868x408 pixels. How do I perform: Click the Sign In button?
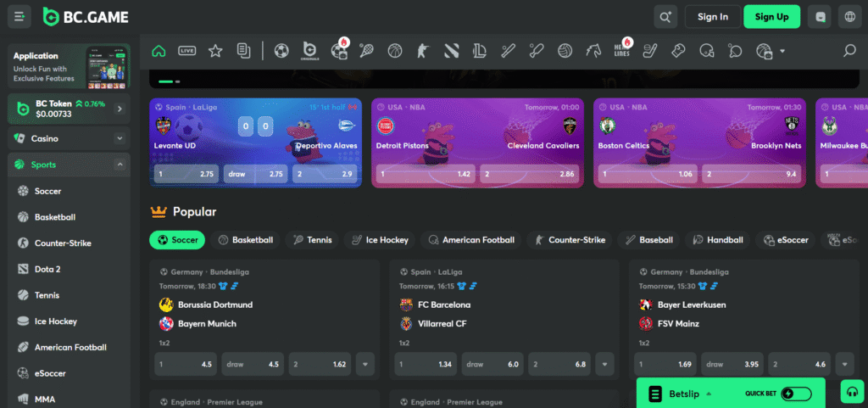click(712, 16)
